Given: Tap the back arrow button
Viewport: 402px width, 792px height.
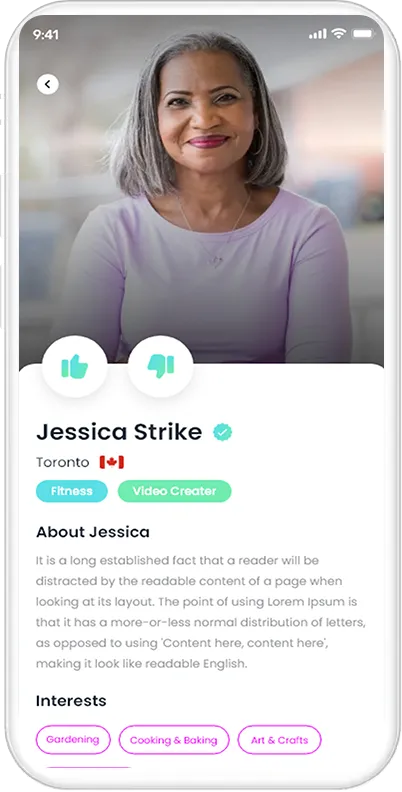Looking at the screenshot, I should tap(47, 84).
